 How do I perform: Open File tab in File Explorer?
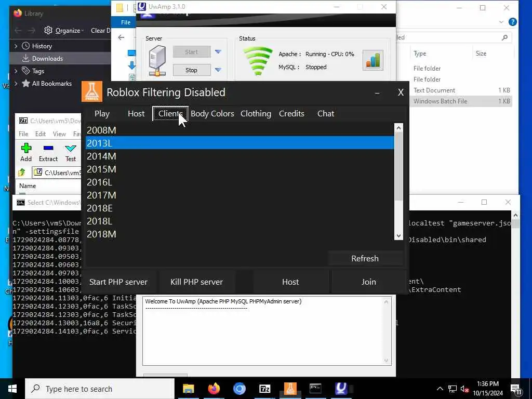[126, 22]
